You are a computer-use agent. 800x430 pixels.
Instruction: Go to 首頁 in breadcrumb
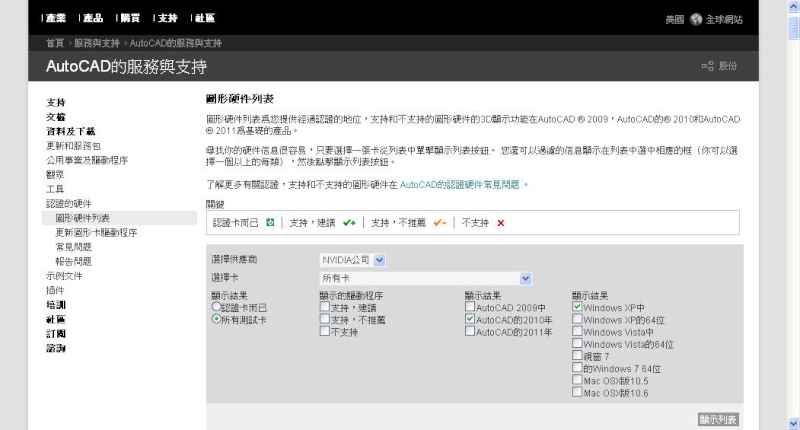[55, 43]
